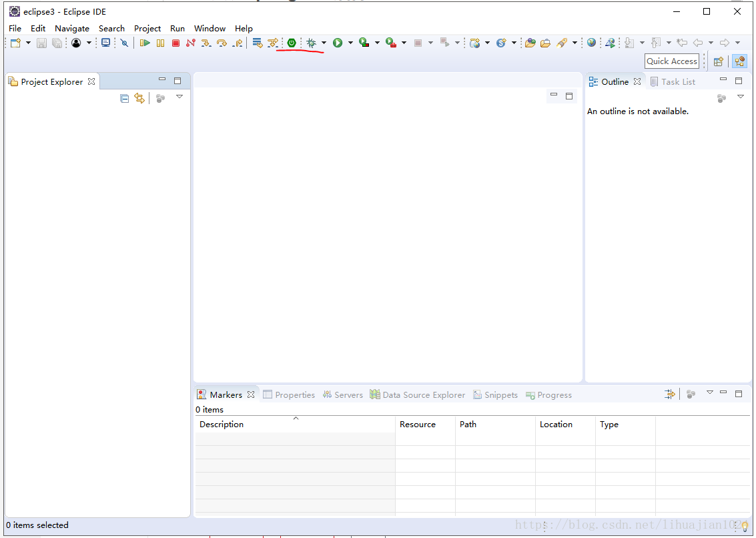Switch to the Servers tab
The height and width of the screenshot is (538, 756).
343,394
